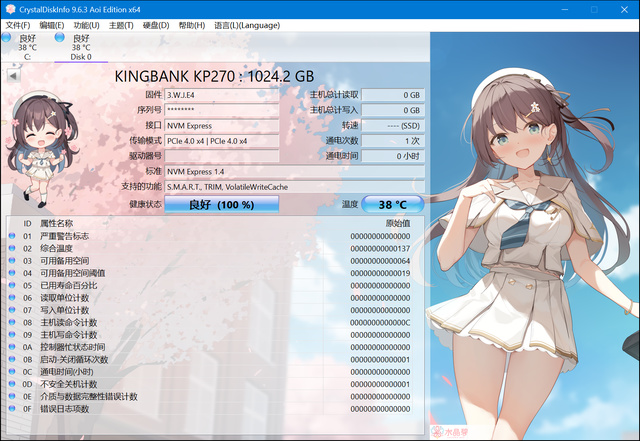Viewport: 640px width, 441px height.
Task: Click the blue status dot for attribute 0E
Action: pos(12,396)
